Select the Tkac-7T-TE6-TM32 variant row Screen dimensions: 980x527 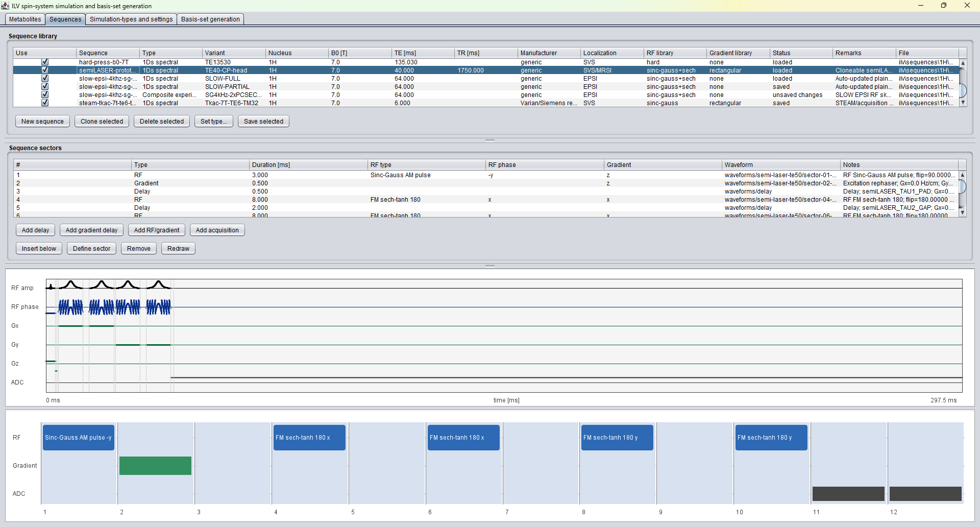[486, 103]
